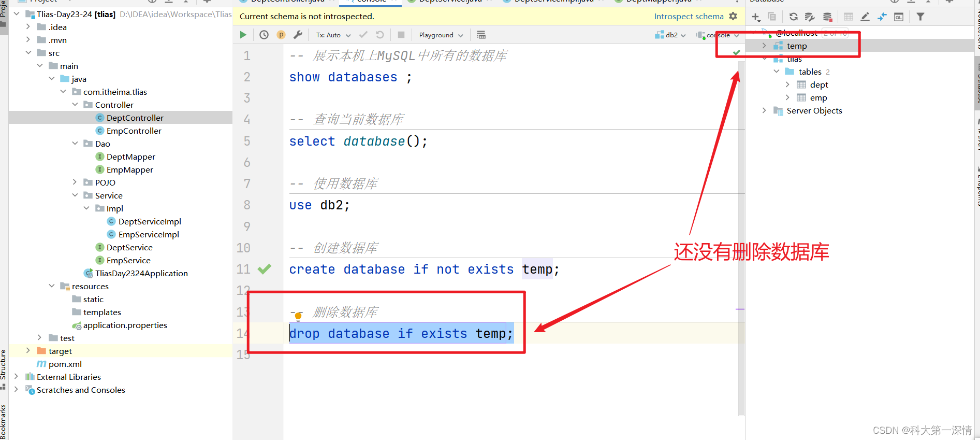Image resolution: width=980 pixels, height=440 pixels.
Task: Expand the target folder arrow
Action: tap(28, 350)
